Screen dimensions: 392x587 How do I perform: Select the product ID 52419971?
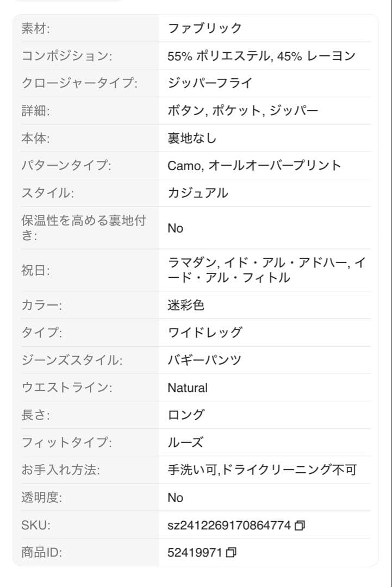(195, 552)
